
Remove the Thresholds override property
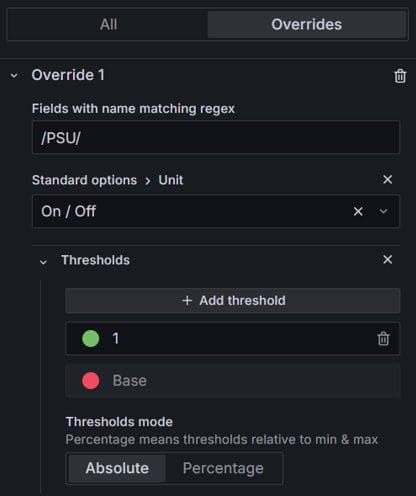click(387, 260)
